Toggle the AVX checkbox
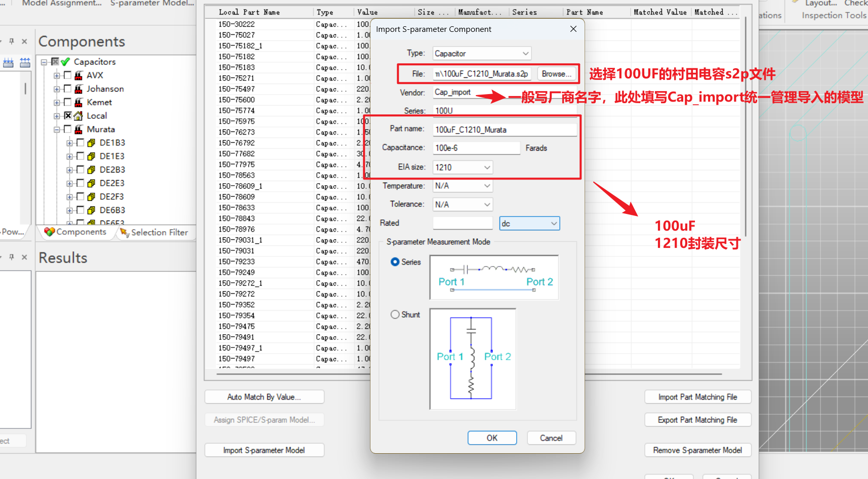 tap(67, 75)
